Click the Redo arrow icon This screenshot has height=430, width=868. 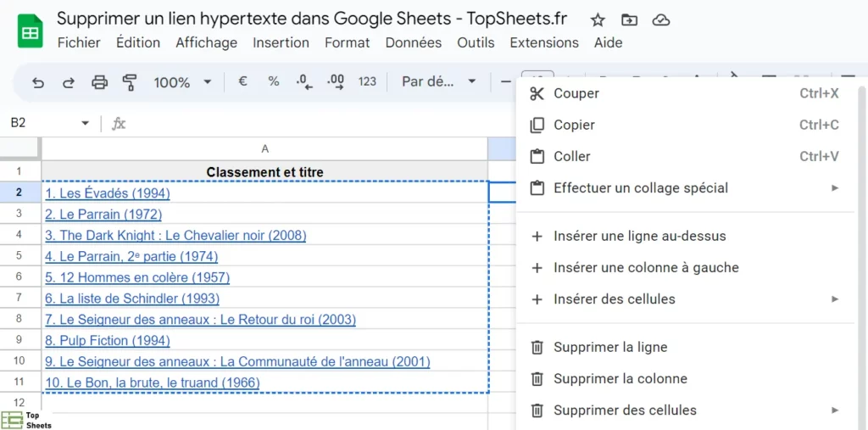[68, 82]
